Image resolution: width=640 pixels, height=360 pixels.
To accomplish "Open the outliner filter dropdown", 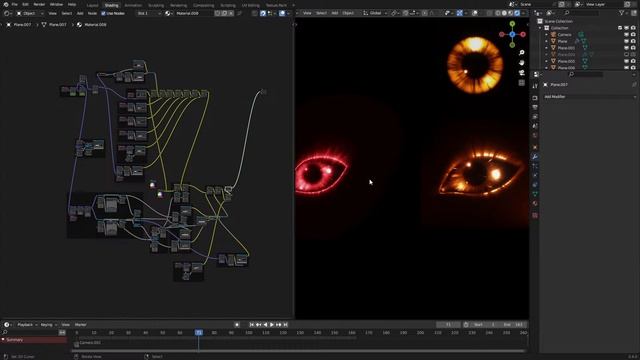I will click(623, 13).
